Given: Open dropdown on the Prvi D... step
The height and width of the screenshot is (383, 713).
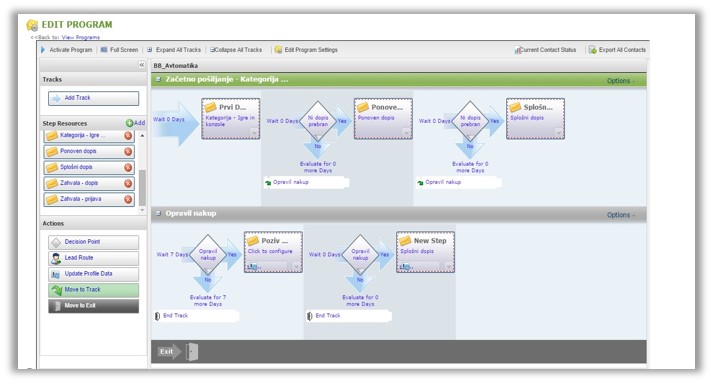Looking at the screenshot, I should click(254, 132).
